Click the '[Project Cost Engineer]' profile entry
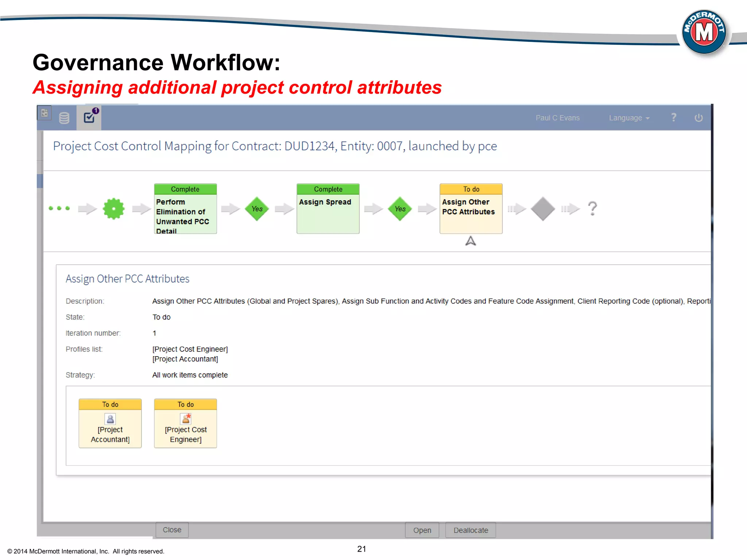This screenshot has width=747, height=560. tap(190, 349)
